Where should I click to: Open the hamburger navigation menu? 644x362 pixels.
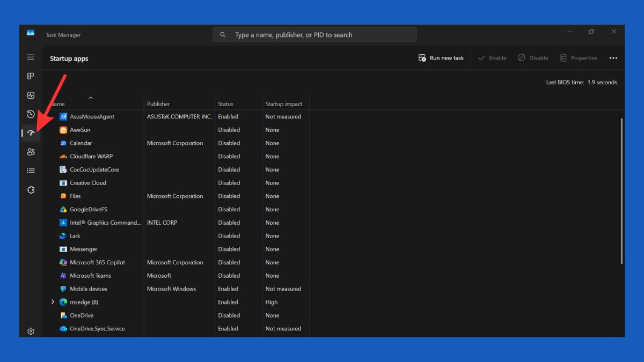click(31, 57)
